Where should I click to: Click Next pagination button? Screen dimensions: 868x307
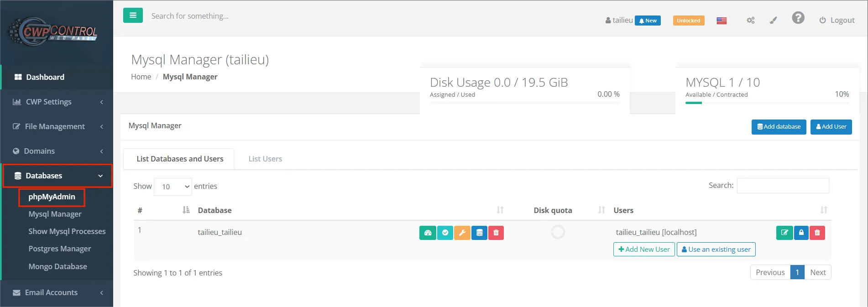pyautogui.click(x=818, y=272)
